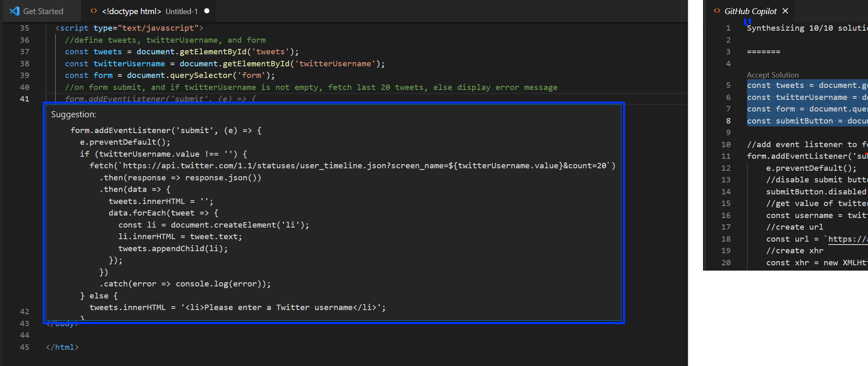This screenshot has height=366, width=868.
Task: Select the Untitled-1 editor tab title
Action: (x=149, y=11)
